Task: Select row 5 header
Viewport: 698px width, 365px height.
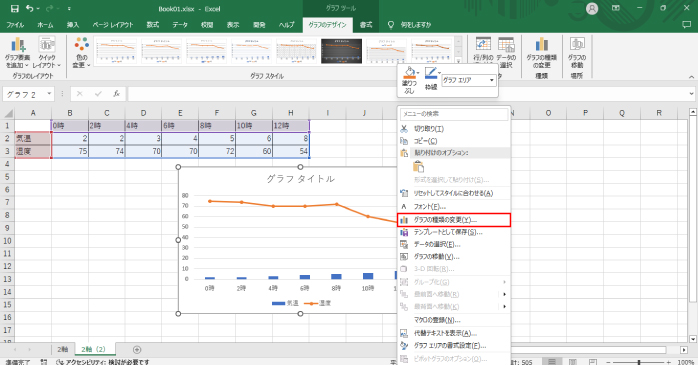Action: [x=7, y=177]
